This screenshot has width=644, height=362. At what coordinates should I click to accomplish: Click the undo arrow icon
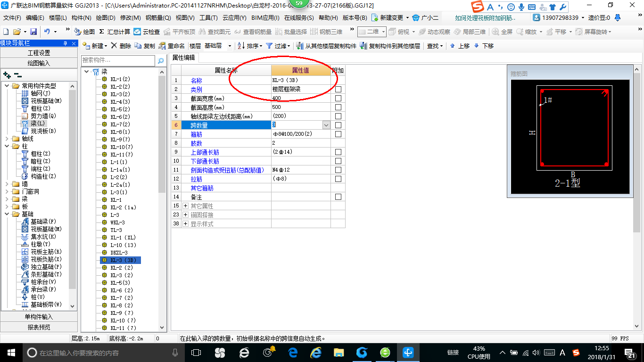tap(47, 32)
